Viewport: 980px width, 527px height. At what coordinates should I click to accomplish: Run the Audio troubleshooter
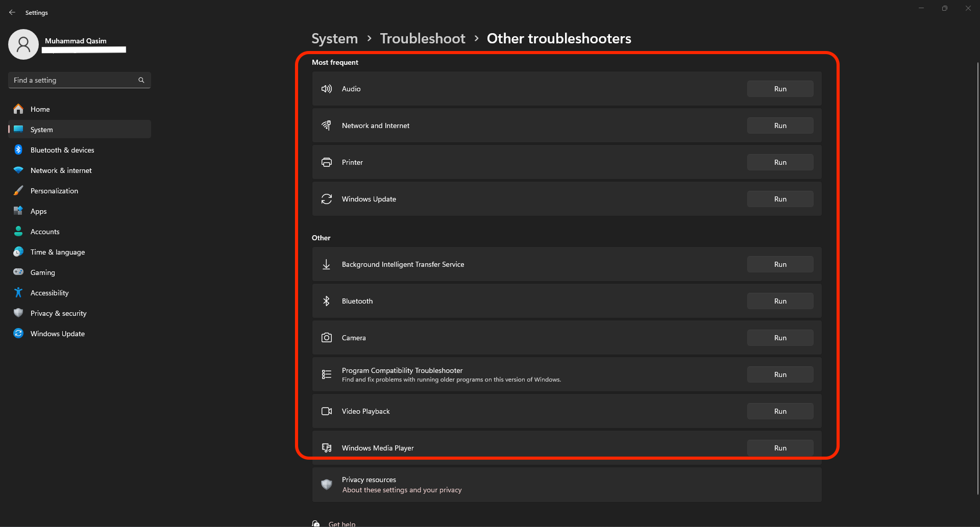pos(780,89)
